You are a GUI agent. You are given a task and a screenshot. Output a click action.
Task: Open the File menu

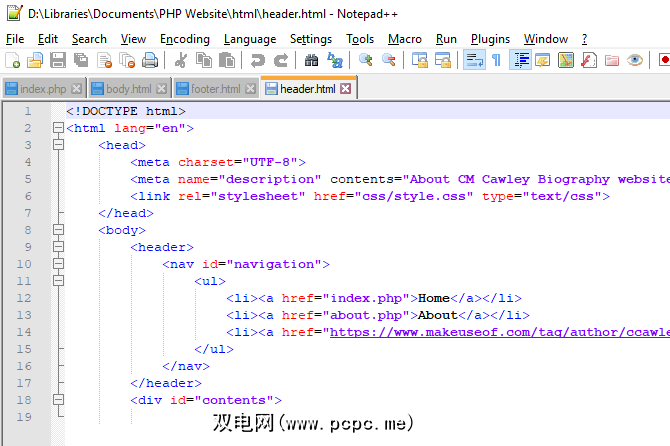(15, 39)
